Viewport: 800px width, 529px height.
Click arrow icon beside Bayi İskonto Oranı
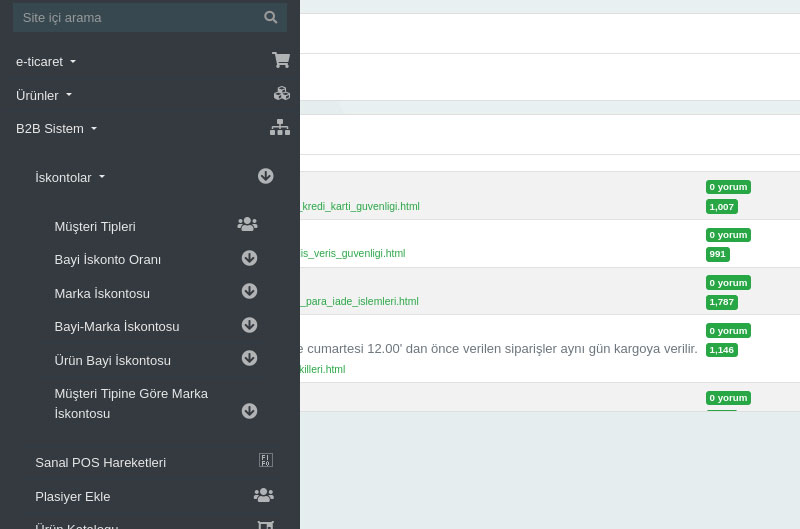click(249, 258)
